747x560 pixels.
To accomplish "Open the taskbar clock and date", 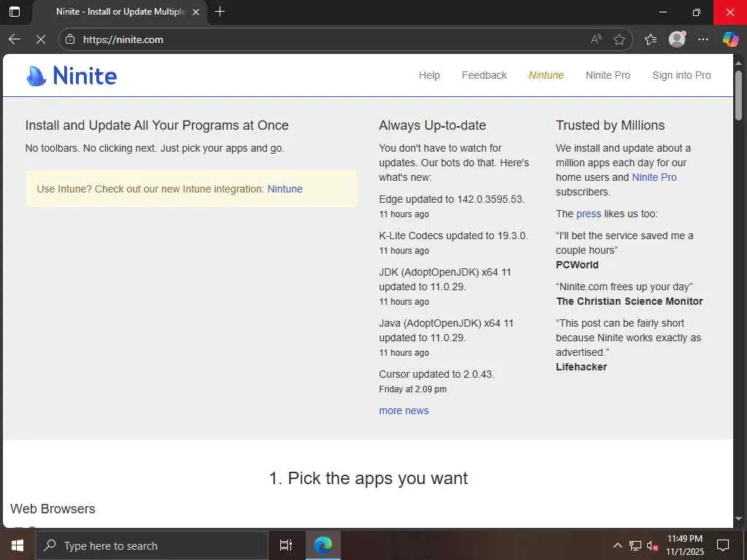I will (684, 545).
